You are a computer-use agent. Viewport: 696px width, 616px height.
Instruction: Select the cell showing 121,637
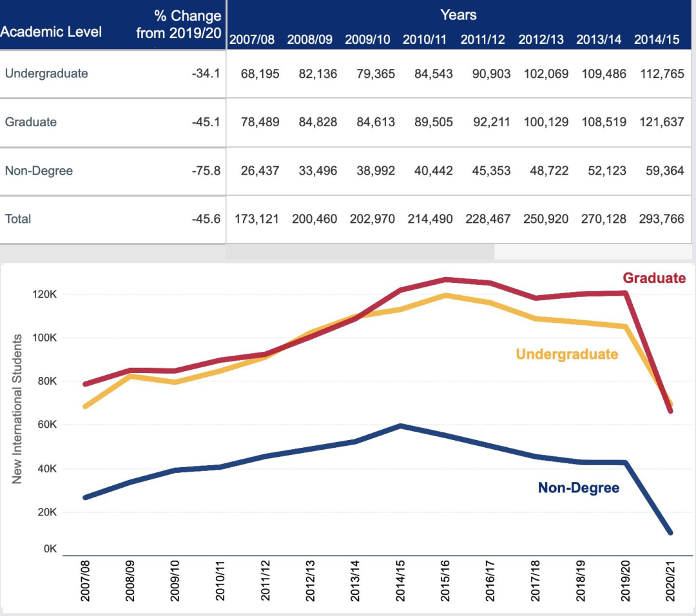click(662, 122)
